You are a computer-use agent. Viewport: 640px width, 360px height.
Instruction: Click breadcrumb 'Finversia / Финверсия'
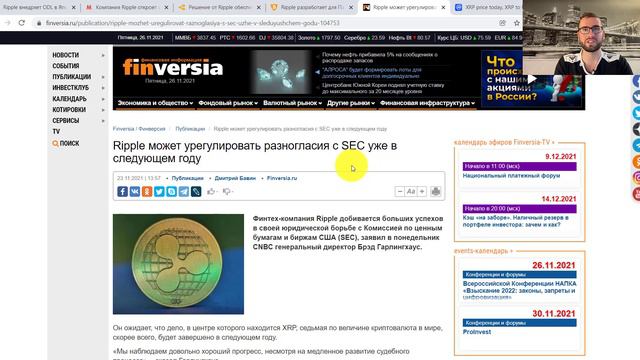pos(139,129)
